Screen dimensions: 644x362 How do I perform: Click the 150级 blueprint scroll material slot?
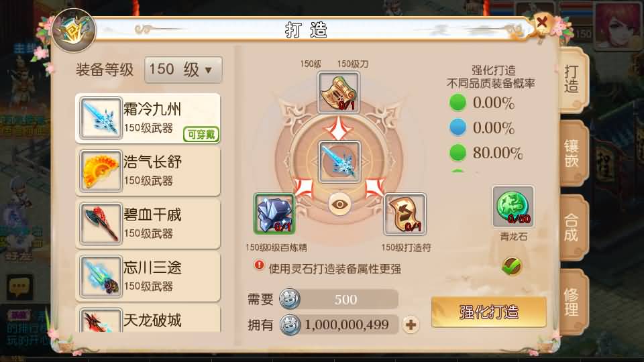pyautogui.click(x=338, y=93)
